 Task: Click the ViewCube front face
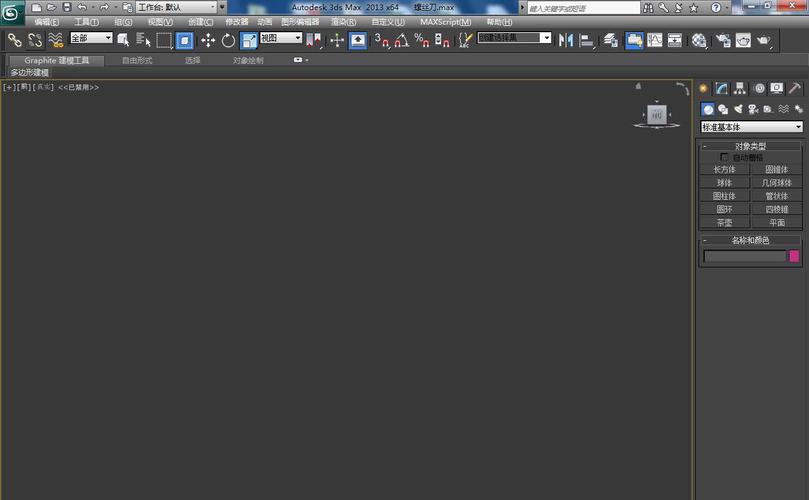[x=657, y=115]
